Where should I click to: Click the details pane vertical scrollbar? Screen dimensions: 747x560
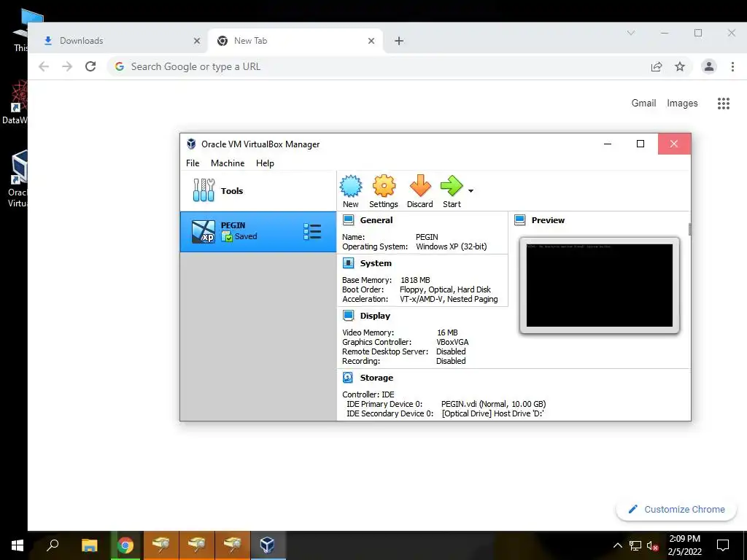[689, 230]
